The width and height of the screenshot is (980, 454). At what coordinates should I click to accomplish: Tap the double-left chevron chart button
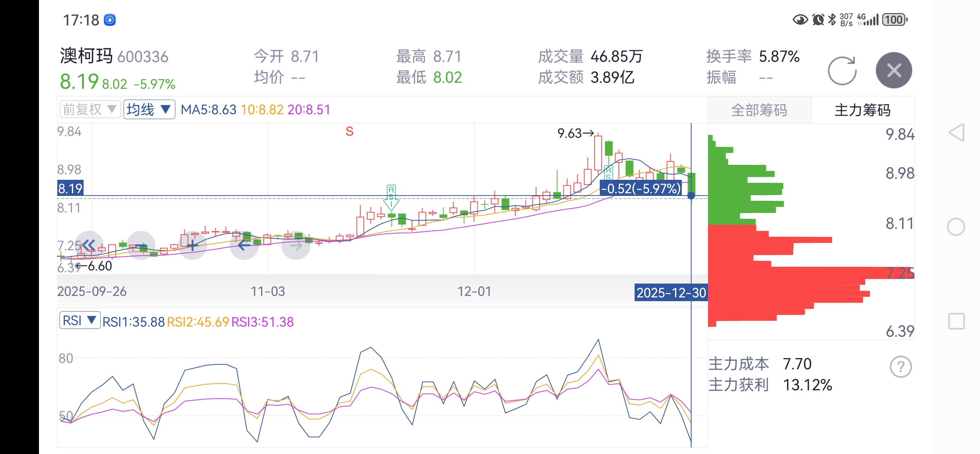pyautogui.click(x=89, y=245)
